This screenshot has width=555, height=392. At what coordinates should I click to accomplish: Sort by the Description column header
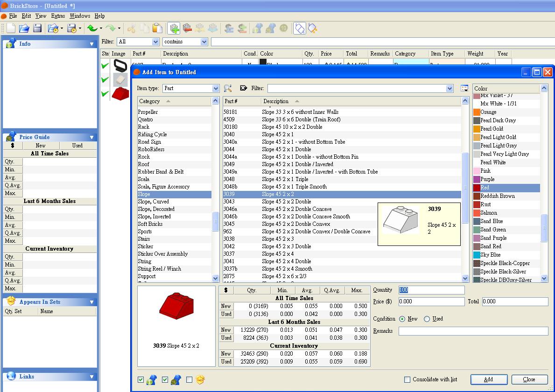point(361,101)
